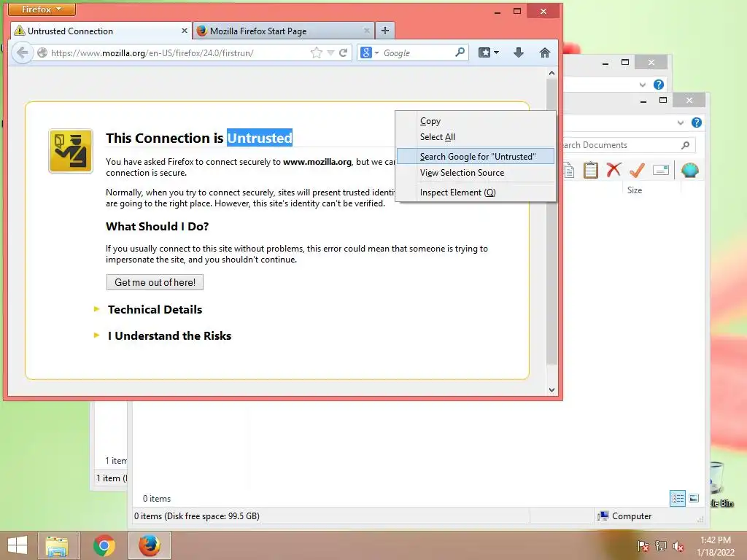
Task: Open the orange Firefox menu button
Action: click(x=42, y=9)
